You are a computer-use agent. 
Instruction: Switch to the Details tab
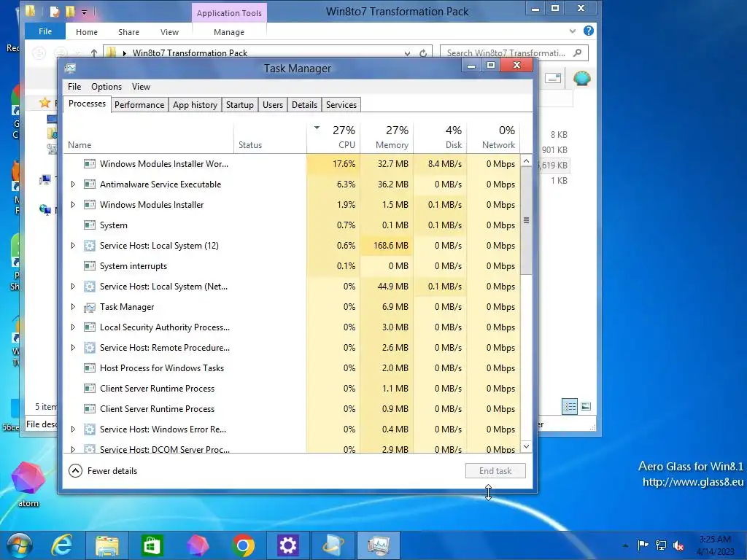coord(304,105)
